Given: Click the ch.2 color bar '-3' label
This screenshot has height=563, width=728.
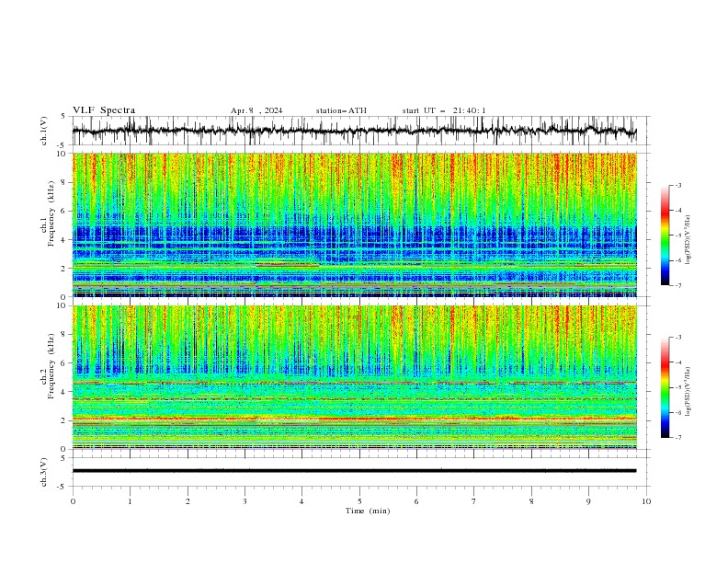Looking at the screenshot, I should tap(678, 338).
